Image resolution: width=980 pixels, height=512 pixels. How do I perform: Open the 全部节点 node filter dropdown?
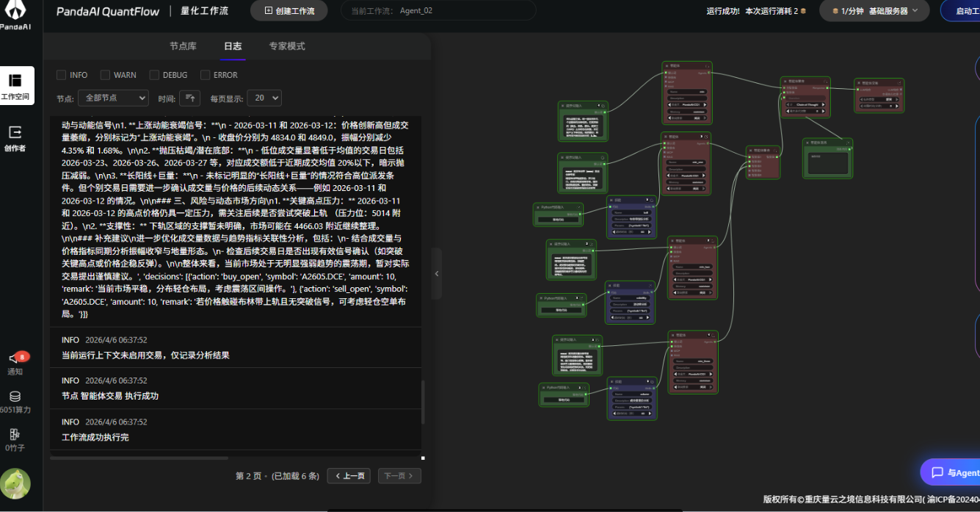(x=113, y=98)
